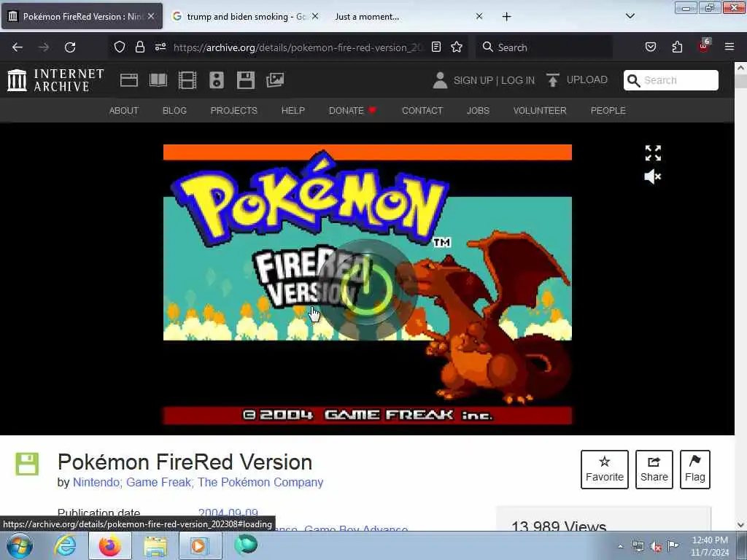Open the PROJECTS menu item
This screenshot has width=747, height=560.
tap(234, 111)
